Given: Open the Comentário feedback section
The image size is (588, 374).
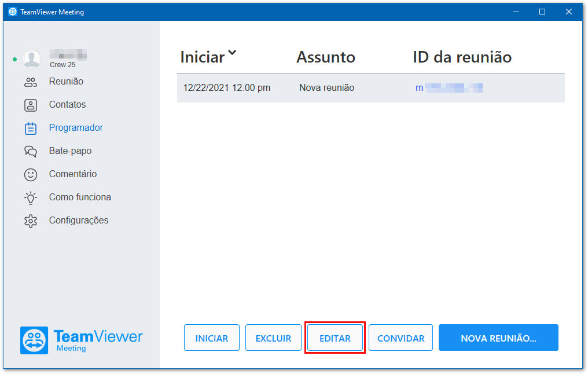Looking at the screenshot, I should tap(73, 174).
